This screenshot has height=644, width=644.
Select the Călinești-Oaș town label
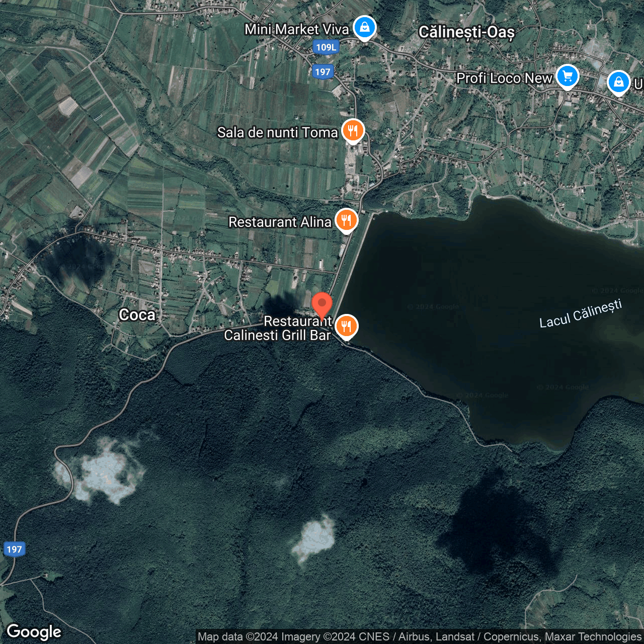pyautogui.click(x=466, y=32)
